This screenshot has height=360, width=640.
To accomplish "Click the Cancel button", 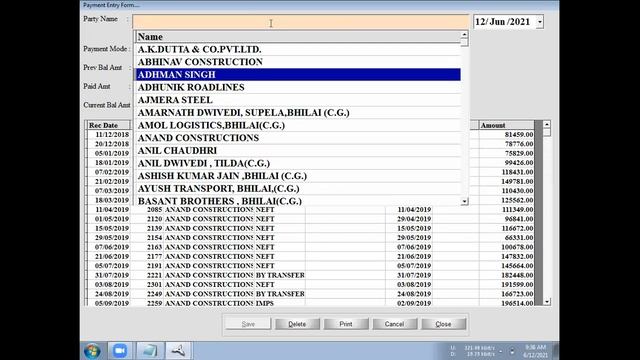I will point(394,324).
